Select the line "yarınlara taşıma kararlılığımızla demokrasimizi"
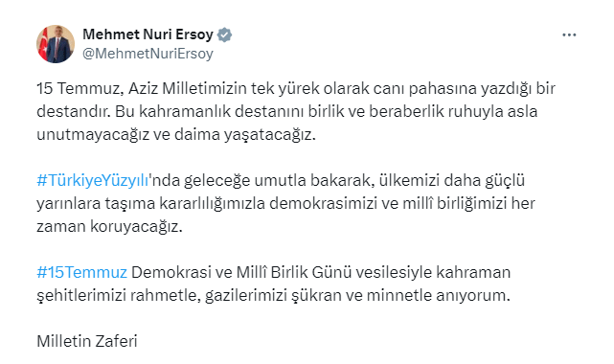The width and height of the screenshot is (614, 364). click(285, 203)
